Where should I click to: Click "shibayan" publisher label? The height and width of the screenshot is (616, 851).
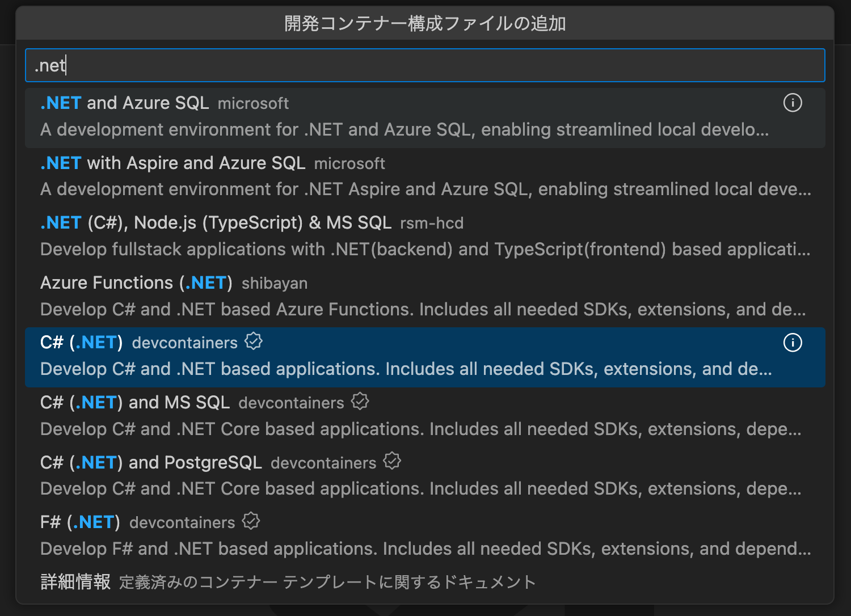click(275, 284)
